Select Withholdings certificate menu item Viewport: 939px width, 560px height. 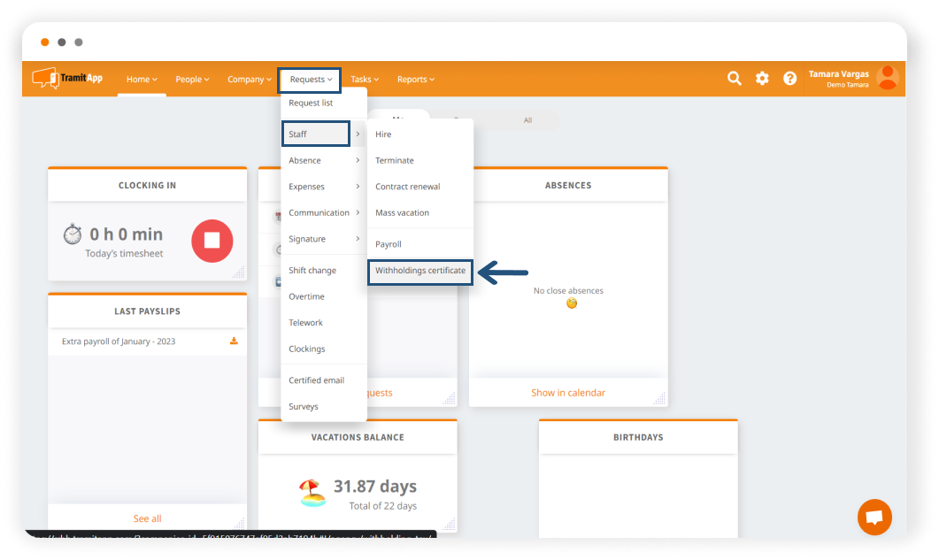coord(420,271)
